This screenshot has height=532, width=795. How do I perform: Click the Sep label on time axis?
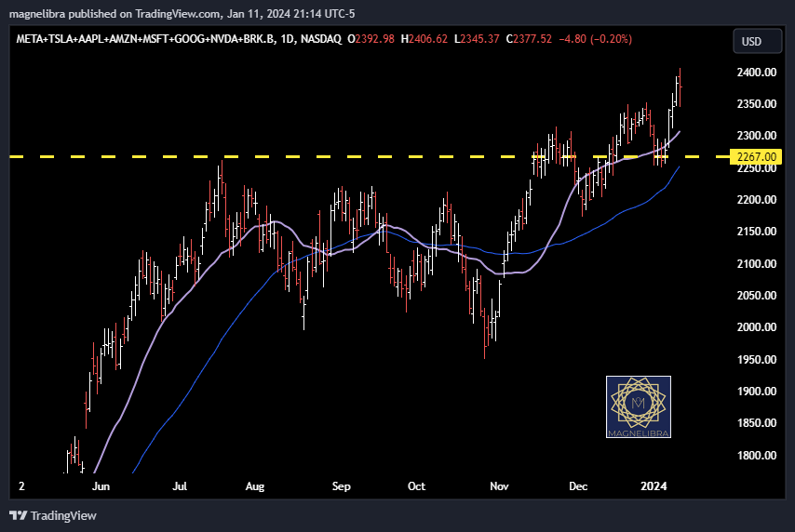tap(342, 486)
